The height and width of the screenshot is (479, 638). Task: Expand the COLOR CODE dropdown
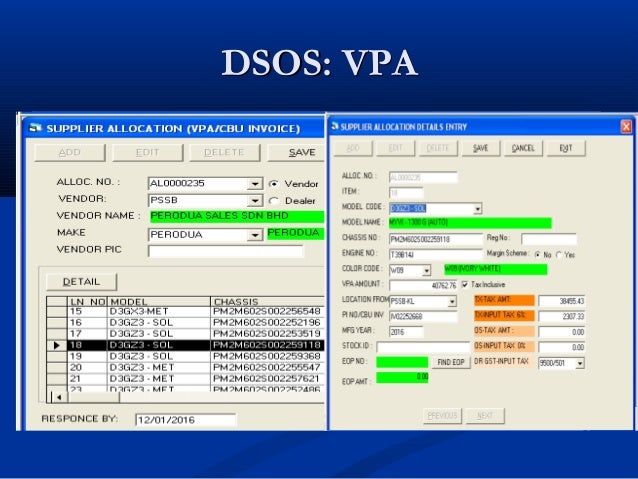pos(426,270)
